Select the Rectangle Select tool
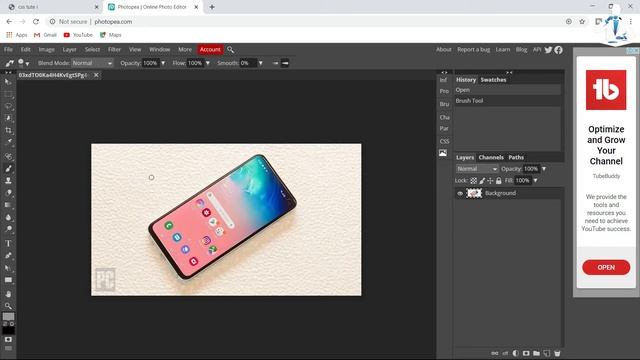The width and height of the screenshot is (640, 360). 8,94
